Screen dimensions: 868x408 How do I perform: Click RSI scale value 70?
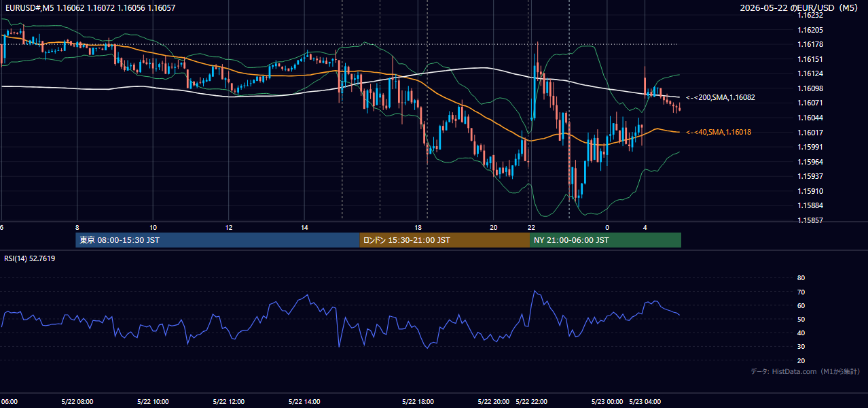(x=801, y=292)
